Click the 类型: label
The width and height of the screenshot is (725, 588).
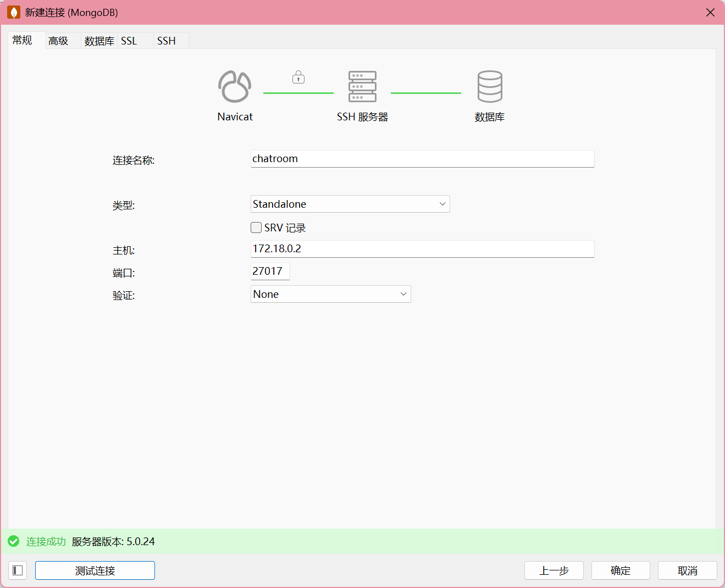coord(124,206)
